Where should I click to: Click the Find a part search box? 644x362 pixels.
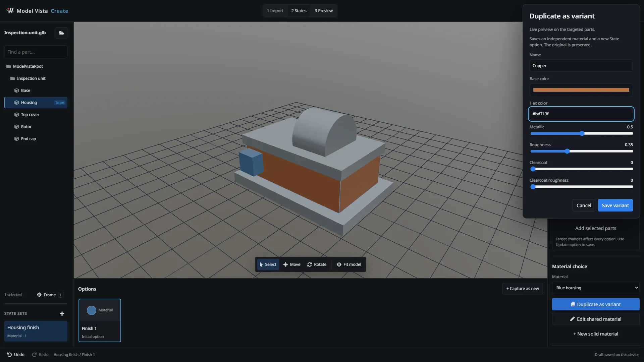[36, 52]
